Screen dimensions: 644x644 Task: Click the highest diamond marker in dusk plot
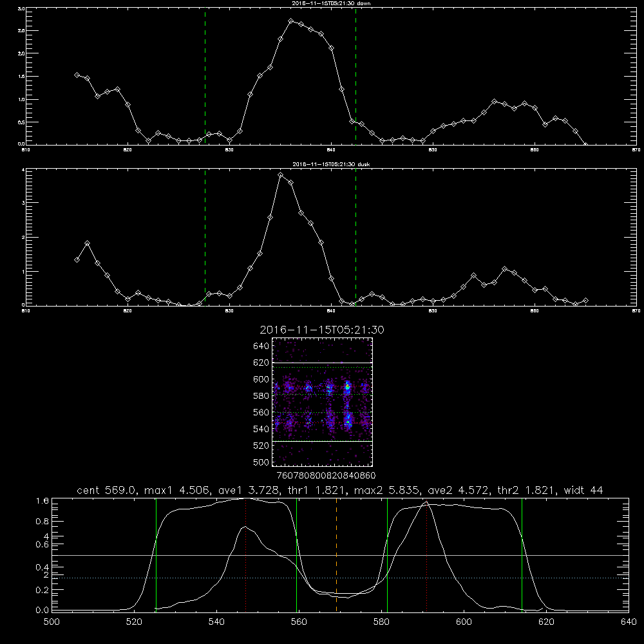click(281, 175)
